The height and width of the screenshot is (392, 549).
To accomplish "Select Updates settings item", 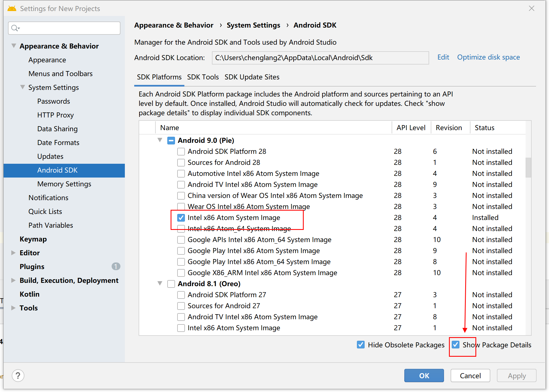I will (x=50, y=156).
